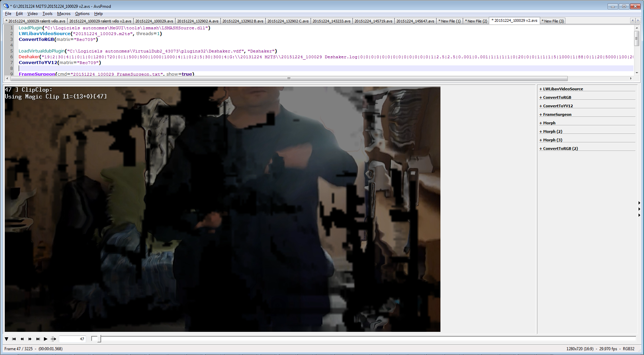
Task: Jump to the first frame with the skip-back icon
Action: 14,339
